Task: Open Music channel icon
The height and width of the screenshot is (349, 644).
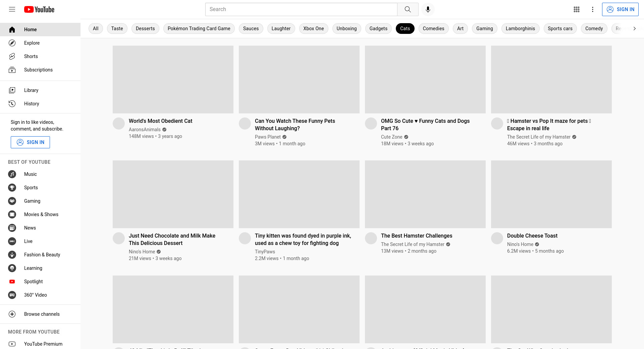Action: coord(12,174)
